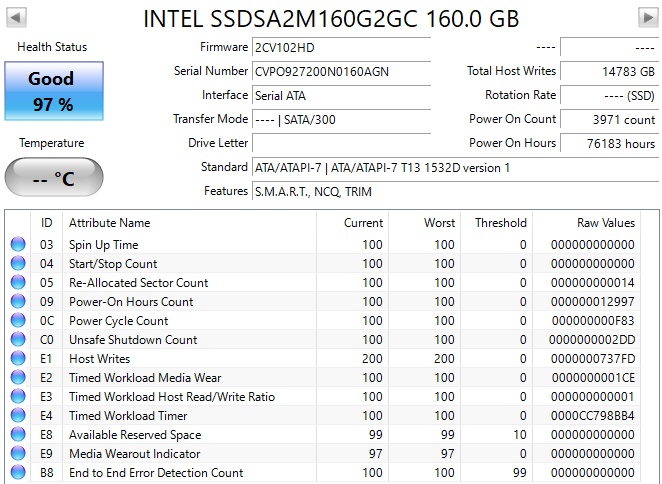The image size is (662, 484).
Task: Click raw value 0000000001CE
Action: (x=593, y=378)
